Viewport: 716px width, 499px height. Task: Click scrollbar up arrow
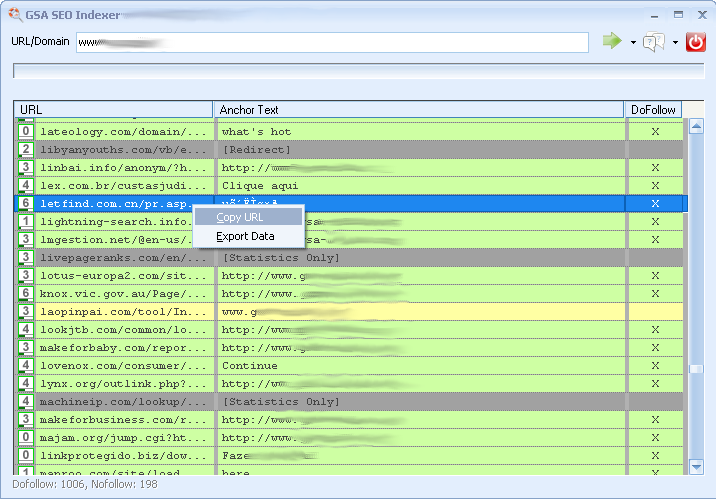(696, 126)
